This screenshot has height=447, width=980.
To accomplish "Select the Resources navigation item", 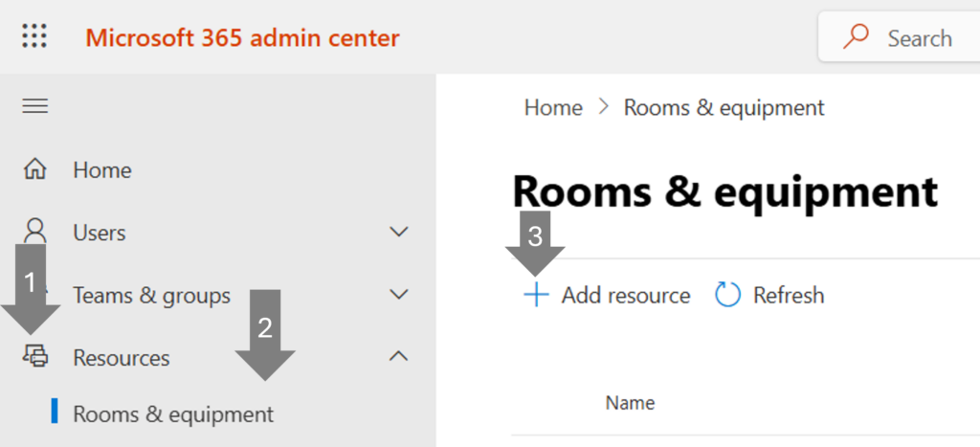I will point(122,358).
